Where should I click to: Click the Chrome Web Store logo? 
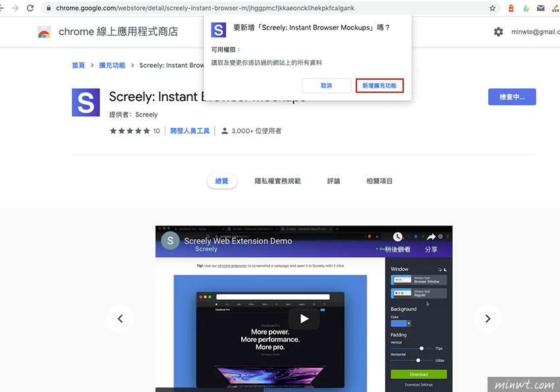[x=44, y=32]
